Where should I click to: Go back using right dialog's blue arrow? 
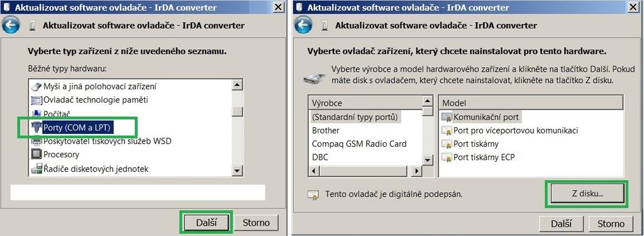coord(303,26)
